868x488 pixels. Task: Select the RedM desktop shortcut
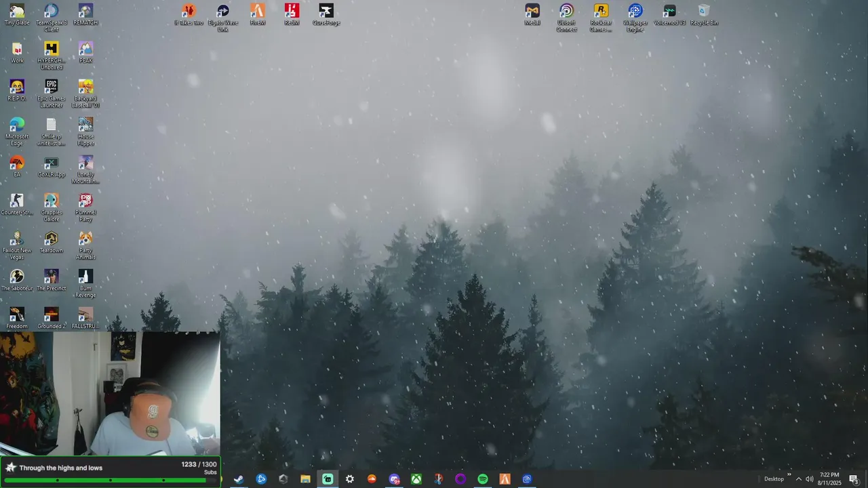click(292, 14)
